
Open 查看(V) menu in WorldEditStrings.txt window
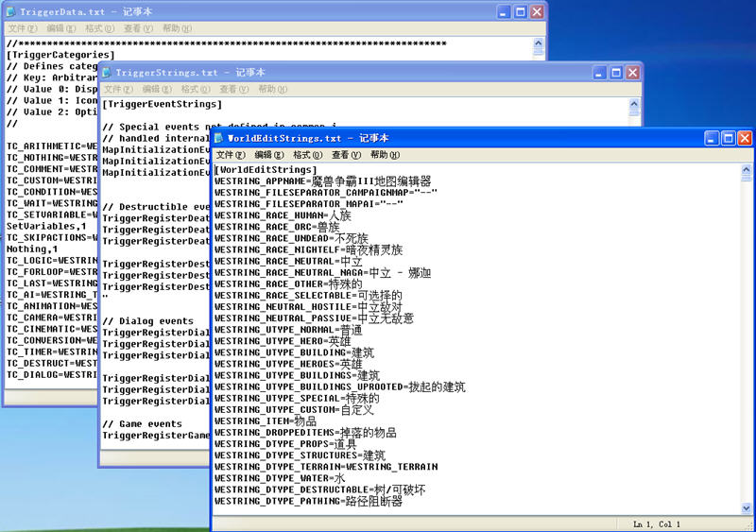click(346, 155)
